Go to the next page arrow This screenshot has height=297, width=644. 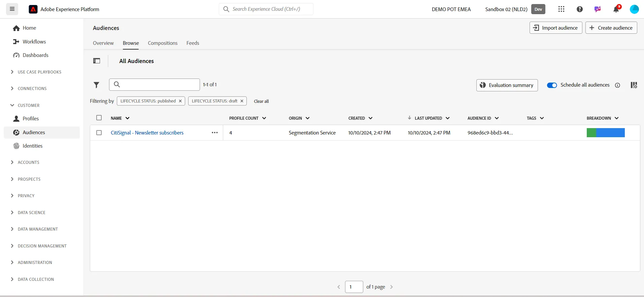point(392,287)
